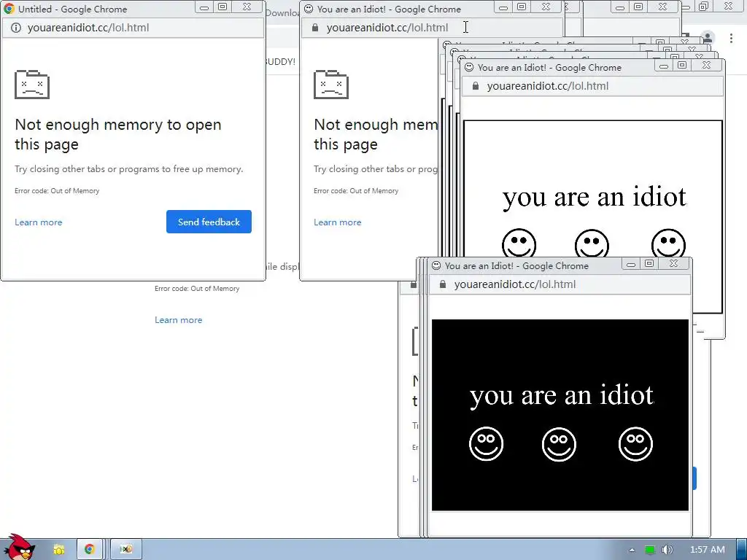Click the sad folder icon in Untitled window
The image size is (747, 560).
[x=32, y=85]
